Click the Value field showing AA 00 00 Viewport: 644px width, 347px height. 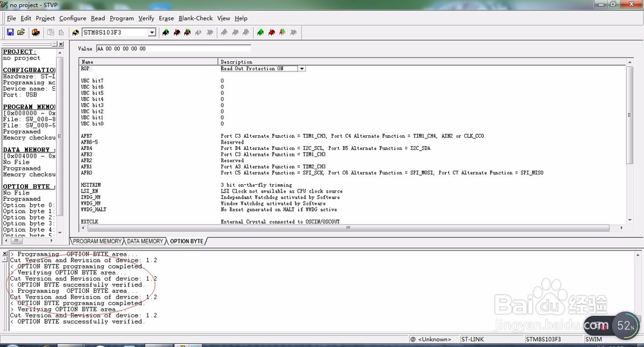point(173,48)
